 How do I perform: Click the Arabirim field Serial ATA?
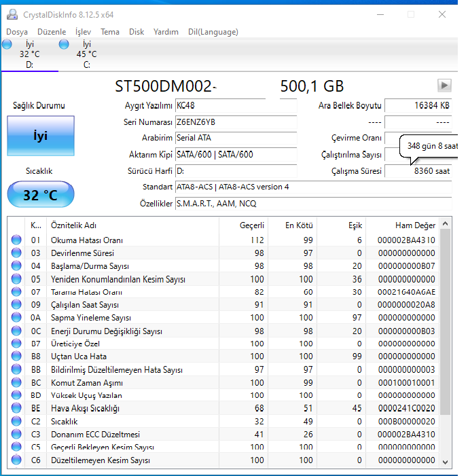tap(236, 138)
